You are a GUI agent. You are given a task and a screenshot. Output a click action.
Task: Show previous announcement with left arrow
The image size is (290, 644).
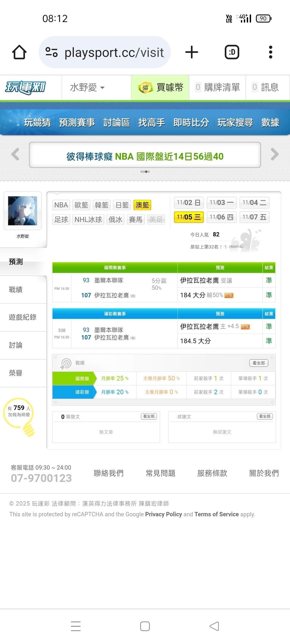15,155
